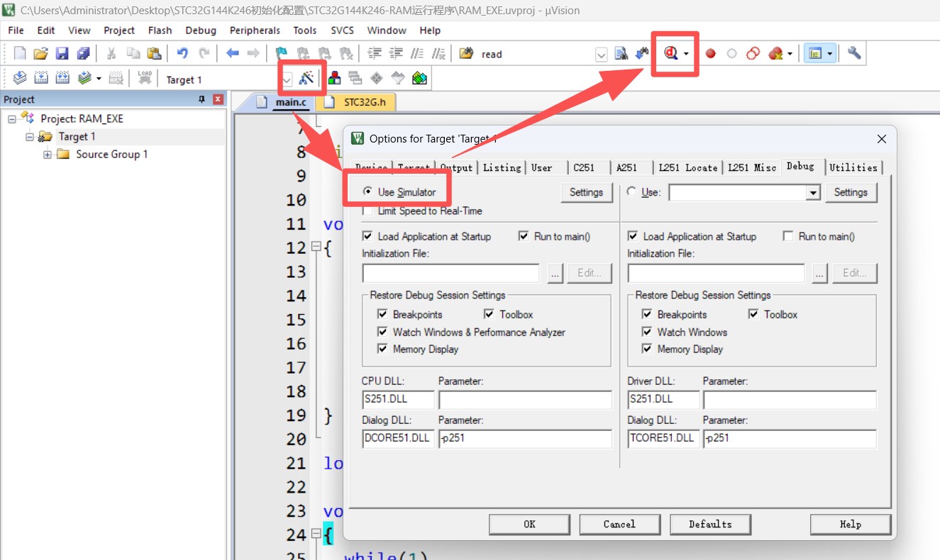The height and width of the screenshot is (560, 940).
Task: Toggle simulator Run to main() checkbox
Action: point(524,237)
